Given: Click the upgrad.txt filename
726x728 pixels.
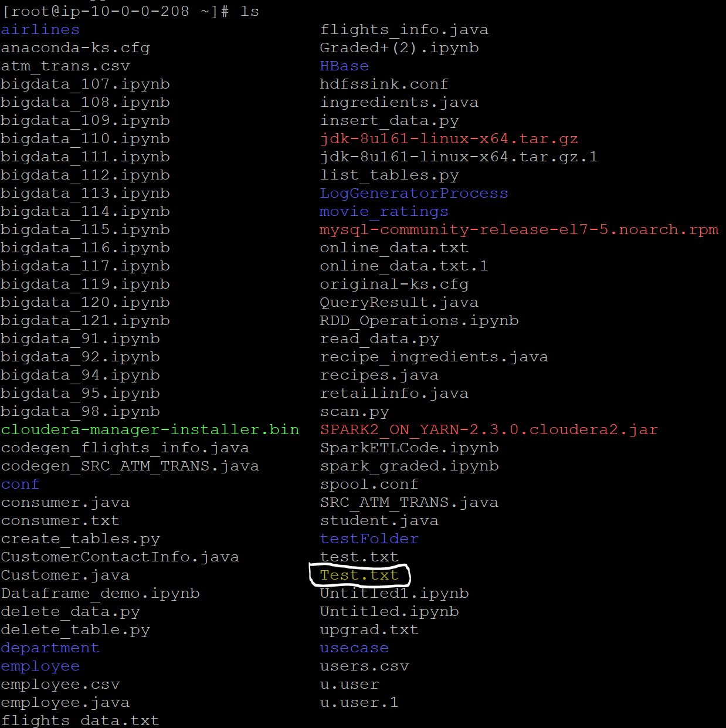Looking at the screenshot, I should click(369, 629).
